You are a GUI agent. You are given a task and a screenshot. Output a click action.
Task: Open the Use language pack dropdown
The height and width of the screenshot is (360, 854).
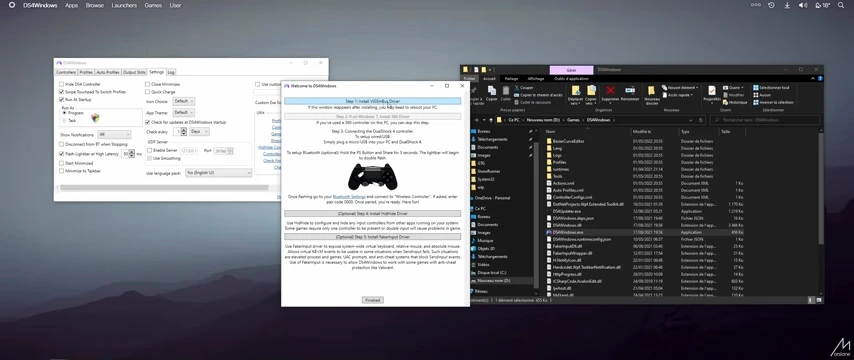[218, 173]
